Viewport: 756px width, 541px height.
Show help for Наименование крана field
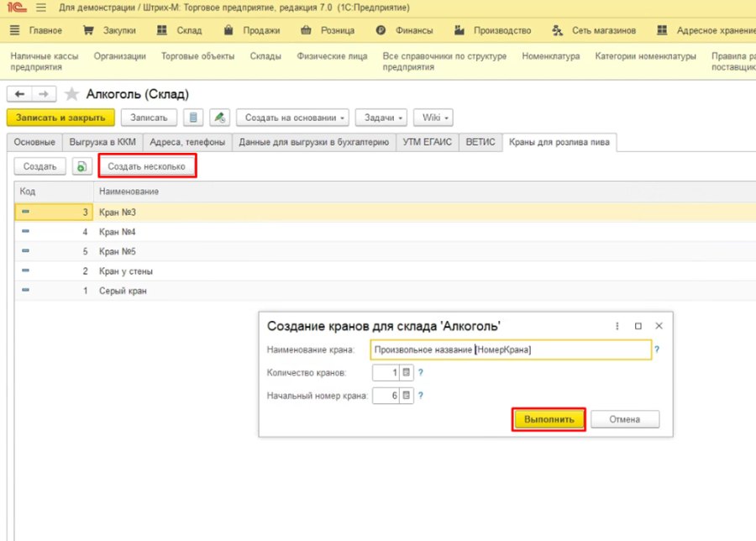tap(657, 349)
